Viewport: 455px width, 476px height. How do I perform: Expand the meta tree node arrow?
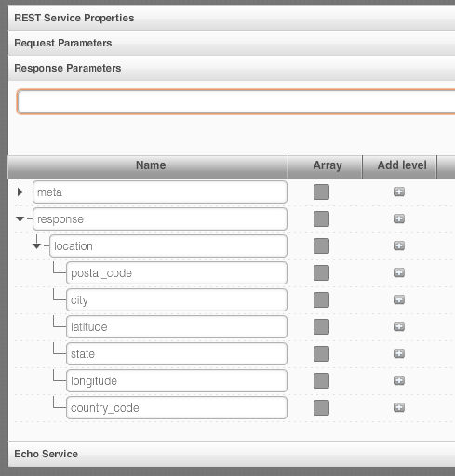pos(20,192)
